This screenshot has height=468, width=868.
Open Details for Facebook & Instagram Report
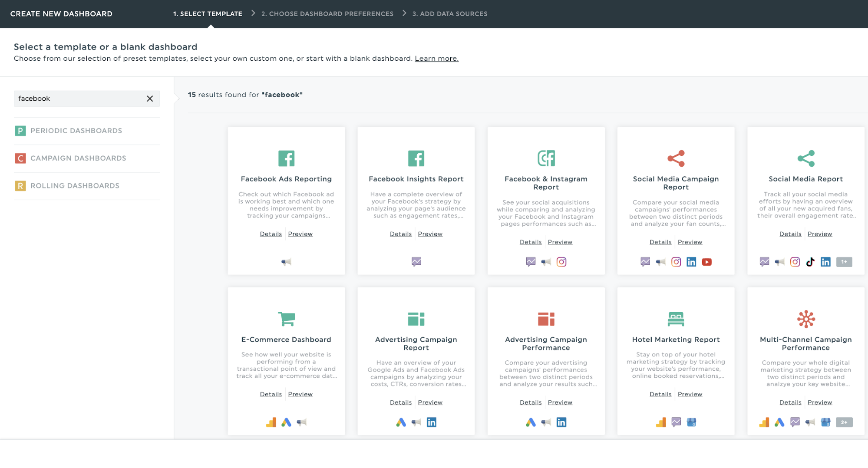point(531,242)
